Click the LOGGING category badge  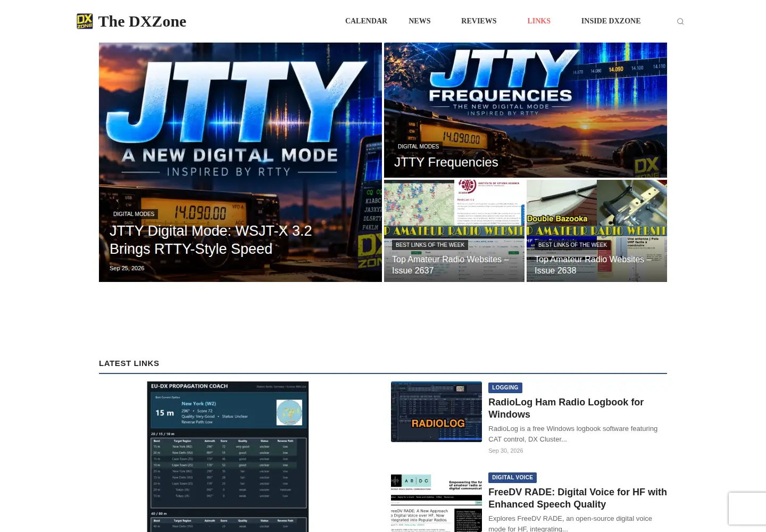click(505, 388)
